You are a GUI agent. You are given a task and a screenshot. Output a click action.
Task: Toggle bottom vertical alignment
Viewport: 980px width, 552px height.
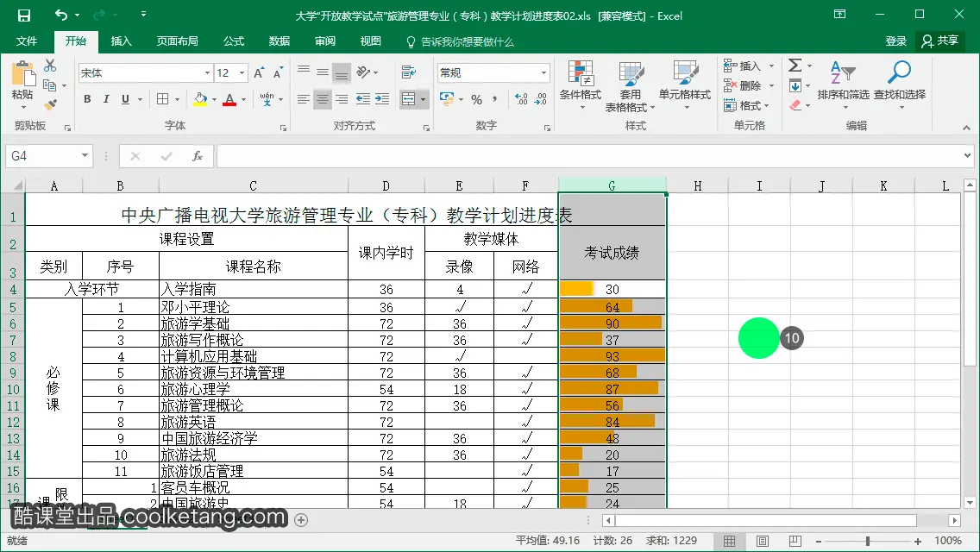342,73
